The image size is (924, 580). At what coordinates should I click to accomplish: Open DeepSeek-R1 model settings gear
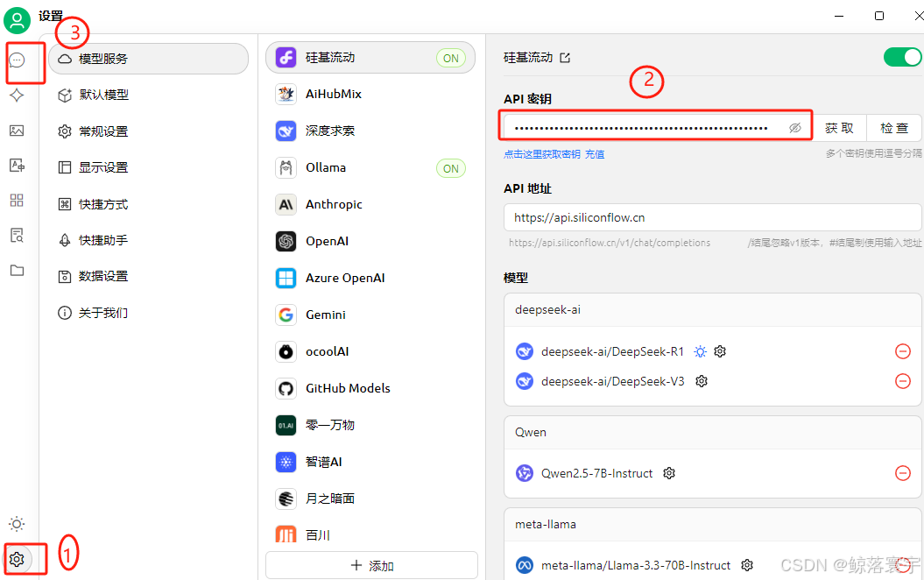click(720, 351)
